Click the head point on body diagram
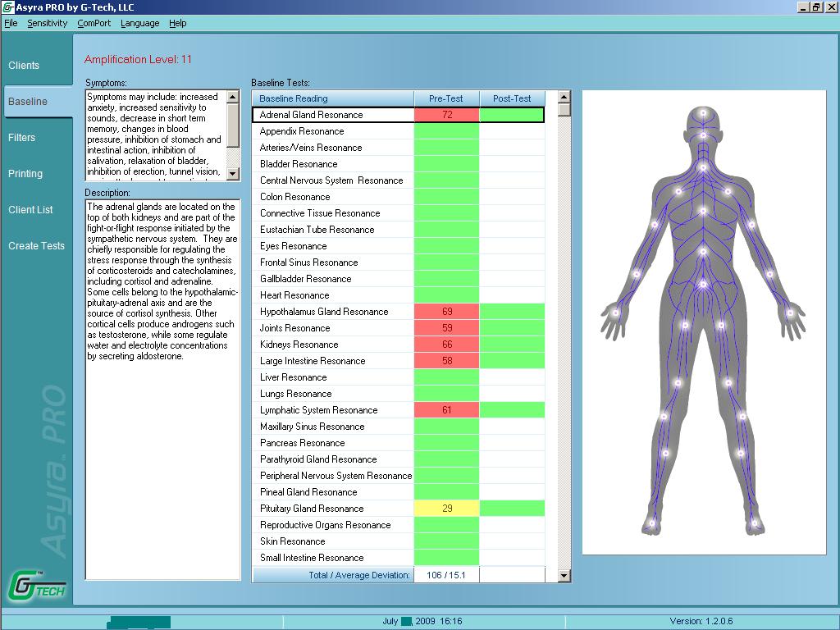 (703, 112)
